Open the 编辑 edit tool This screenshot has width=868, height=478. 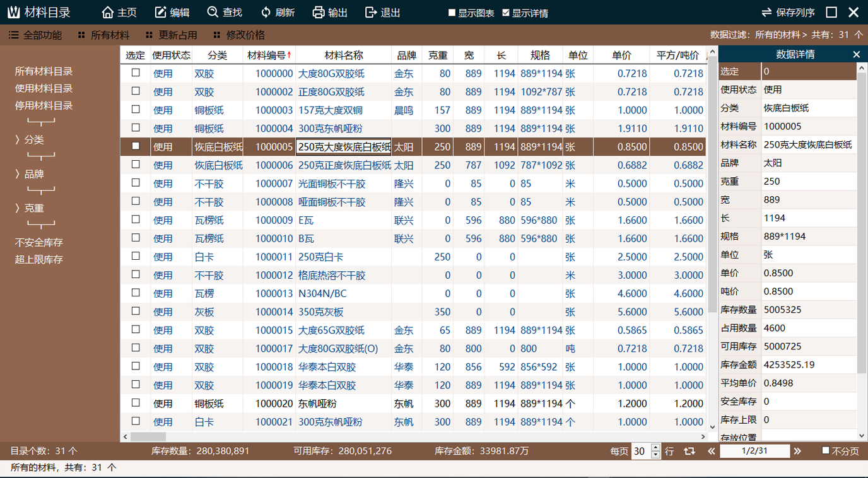pyautogui.click(x=161, y=13)
